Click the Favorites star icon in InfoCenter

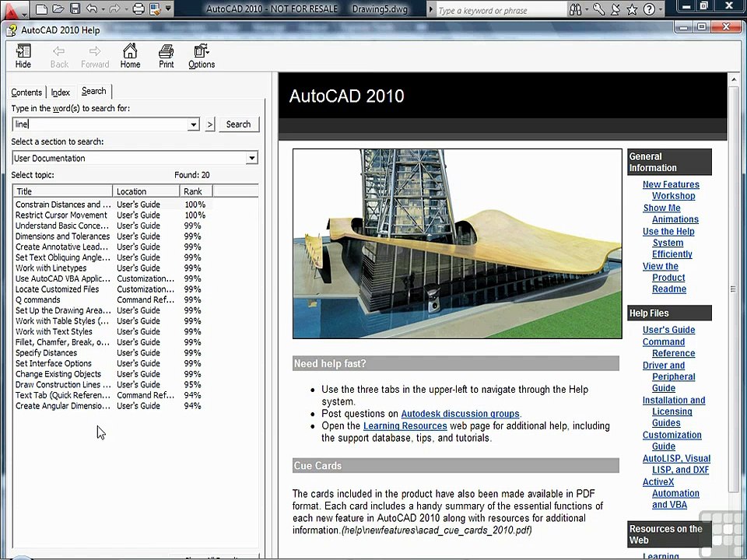click(632, 9)
